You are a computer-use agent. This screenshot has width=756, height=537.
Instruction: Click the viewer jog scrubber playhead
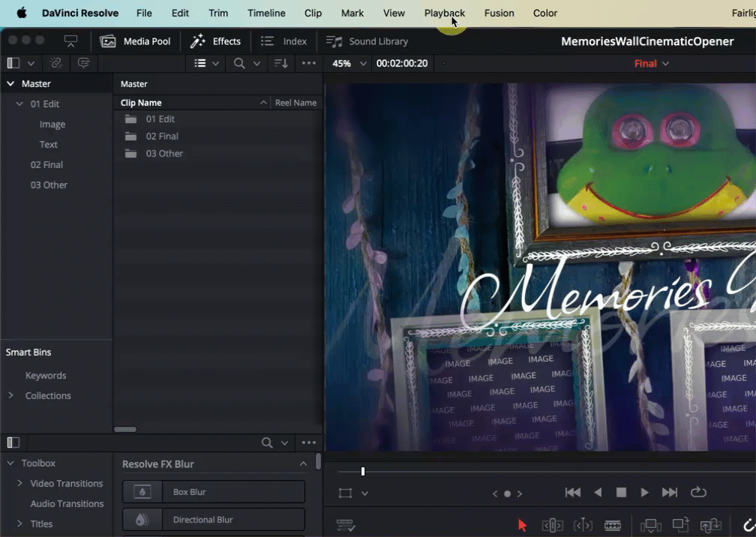click(363, 471)
